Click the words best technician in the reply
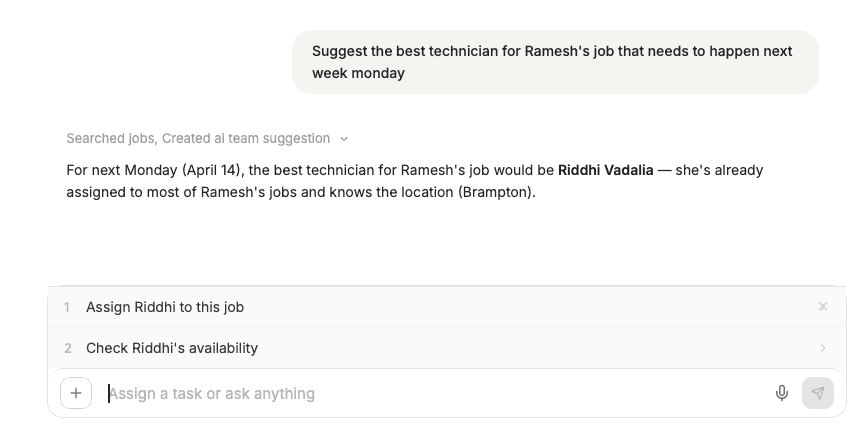Screen dimensions: 868x434 point(305,170)
